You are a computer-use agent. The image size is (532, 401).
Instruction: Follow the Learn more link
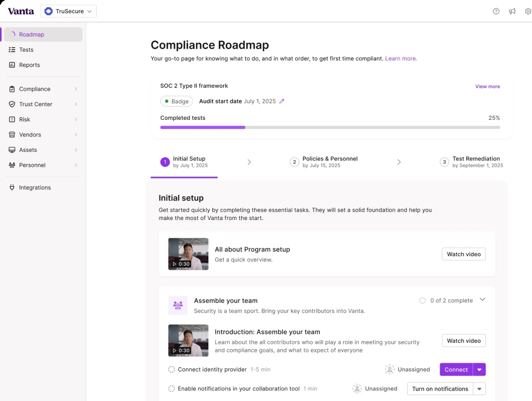[x=401, y=58]
